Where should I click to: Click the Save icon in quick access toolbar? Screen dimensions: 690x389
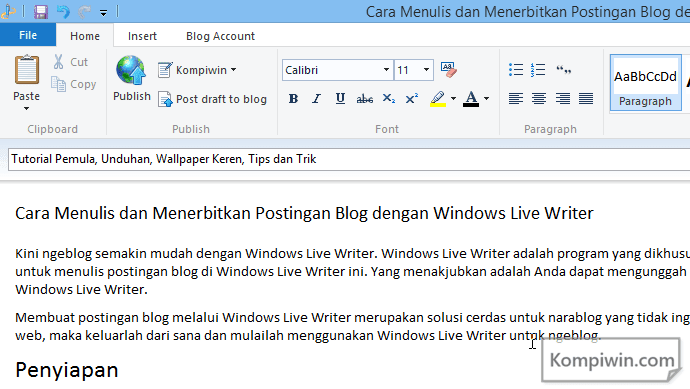tap(40, 12)
